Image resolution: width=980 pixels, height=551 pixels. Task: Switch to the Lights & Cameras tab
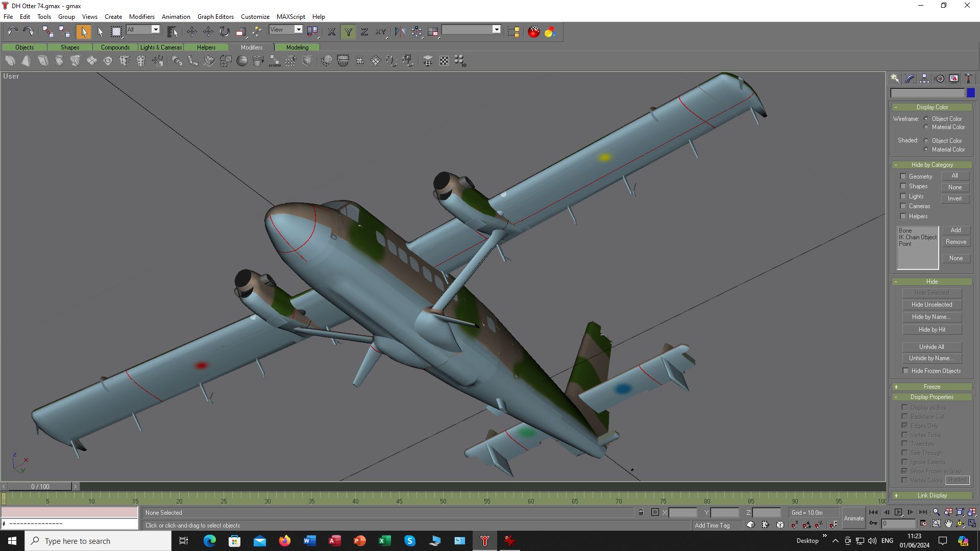(x=161, y=47)
